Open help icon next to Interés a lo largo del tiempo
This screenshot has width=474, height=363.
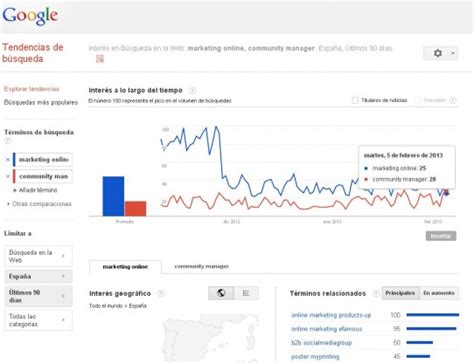pos(192,90)
